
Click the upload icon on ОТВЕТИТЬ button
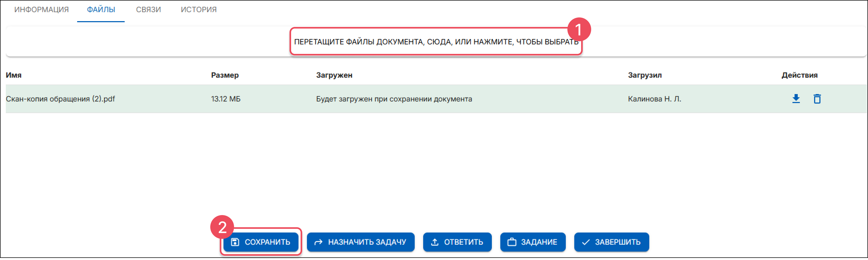(435, 242)
